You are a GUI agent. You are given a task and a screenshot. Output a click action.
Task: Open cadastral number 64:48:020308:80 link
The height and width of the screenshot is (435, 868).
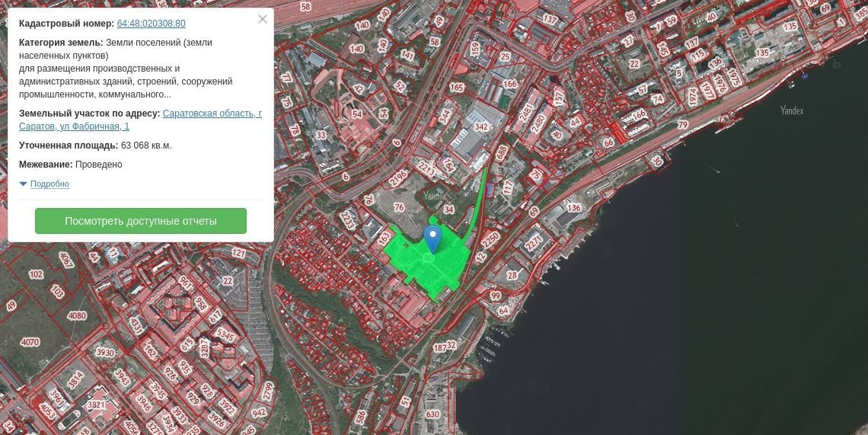point(151,24)
